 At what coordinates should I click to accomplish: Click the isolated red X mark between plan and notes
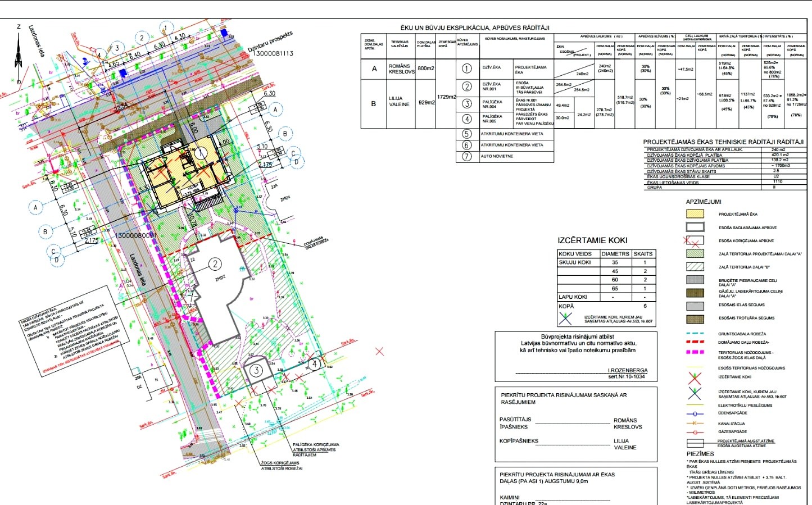tap(380, 351)
